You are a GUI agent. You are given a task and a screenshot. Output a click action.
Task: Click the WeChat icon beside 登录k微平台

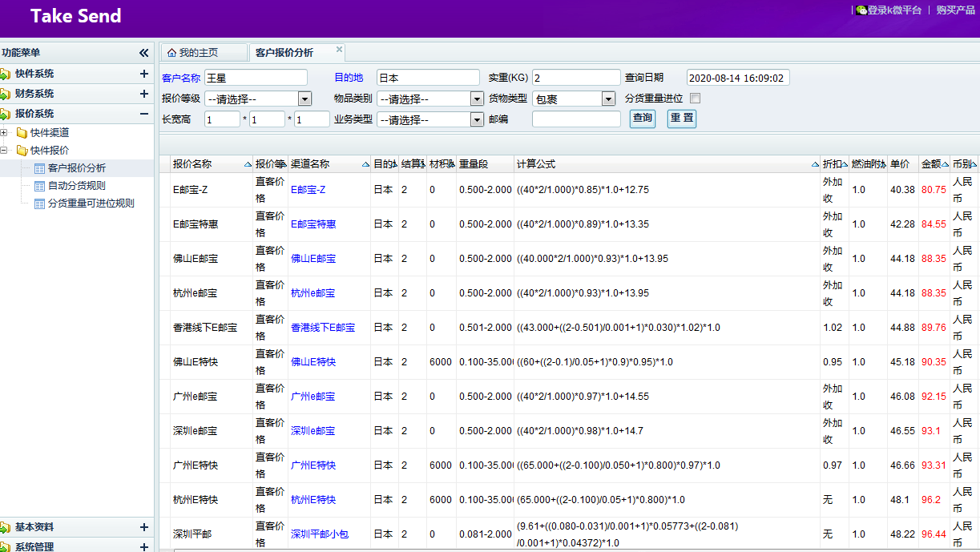[861, 10]
